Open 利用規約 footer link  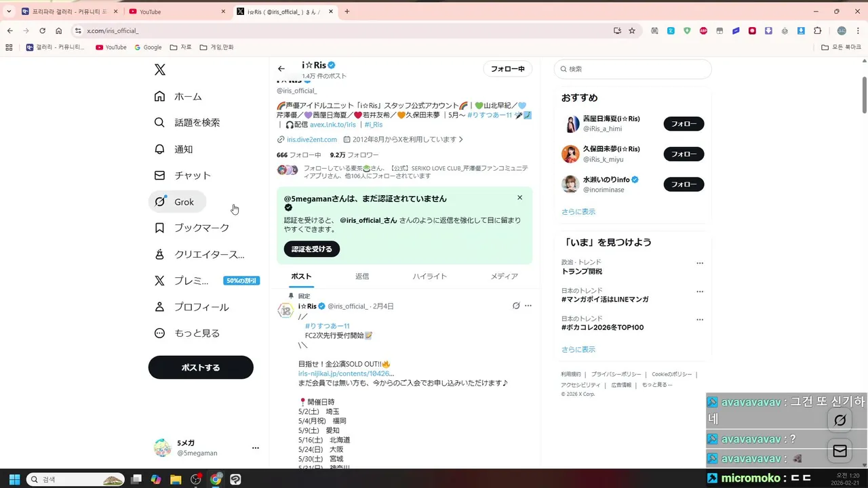click(571, 374)
